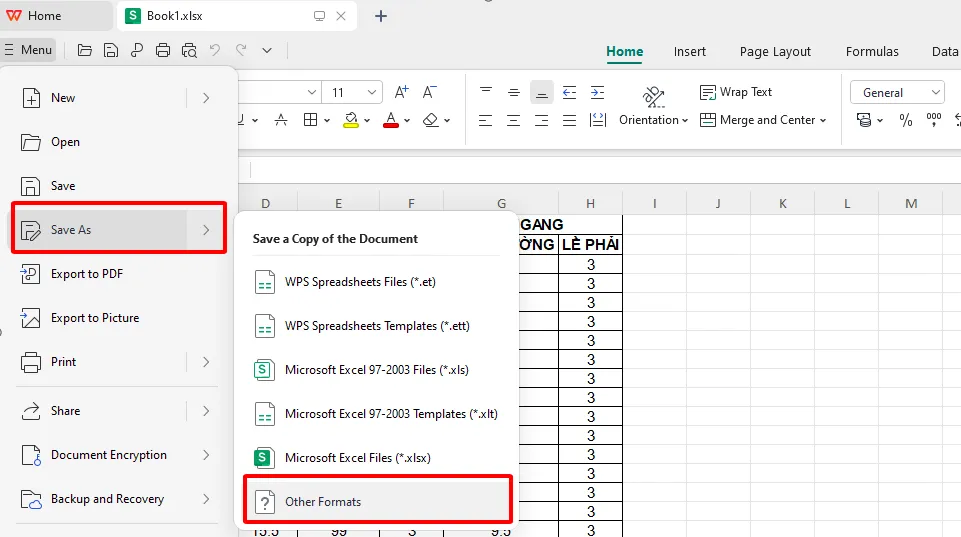The image size is (961, 537).
Task: Click the Print Preview icon in quick access toolbar
Action: [x=189, y=50]
